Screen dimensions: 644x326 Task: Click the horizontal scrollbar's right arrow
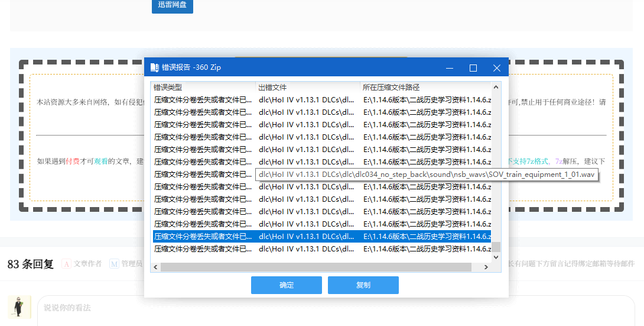pos(486,267)
